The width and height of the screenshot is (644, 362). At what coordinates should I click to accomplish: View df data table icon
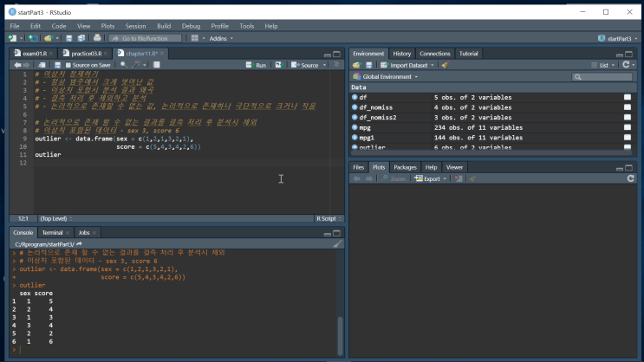628,97
